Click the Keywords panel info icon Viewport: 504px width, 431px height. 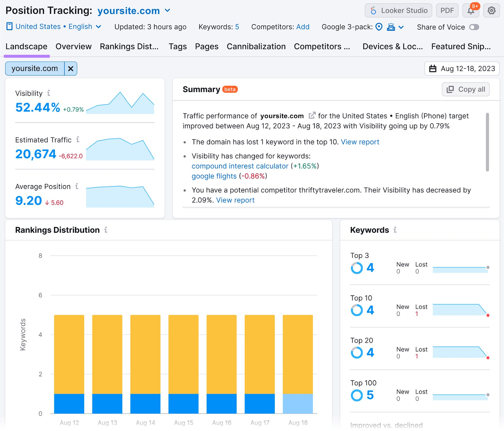tap(396, 230)
